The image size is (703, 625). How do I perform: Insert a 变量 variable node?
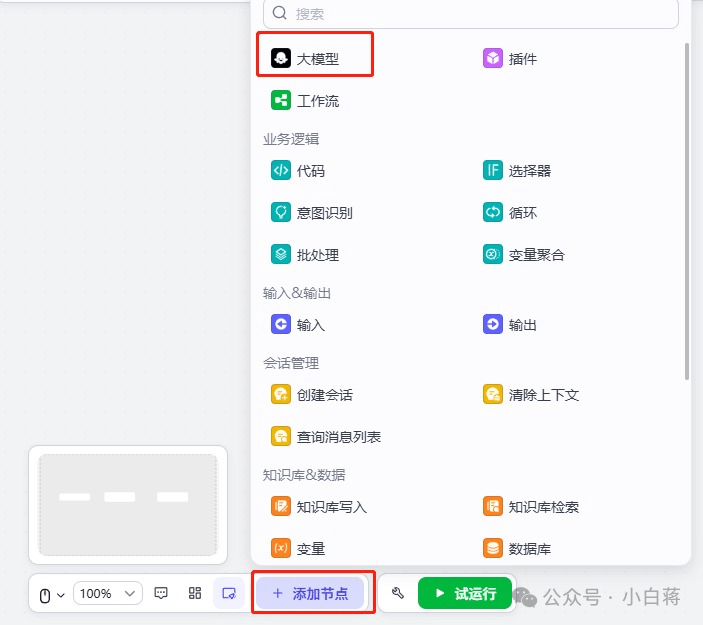click(298, 548)
